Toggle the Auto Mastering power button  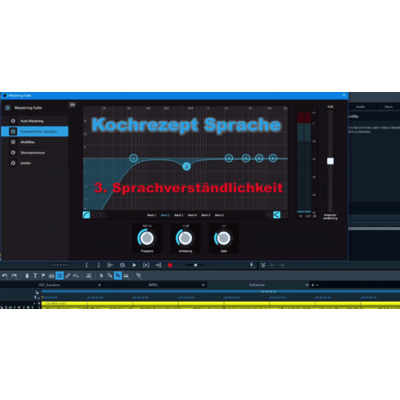pos(13,121)
